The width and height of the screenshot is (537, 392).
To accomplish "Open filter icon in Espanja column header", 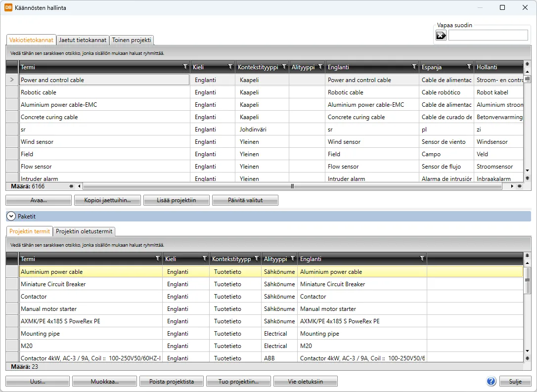I will 469,67.
